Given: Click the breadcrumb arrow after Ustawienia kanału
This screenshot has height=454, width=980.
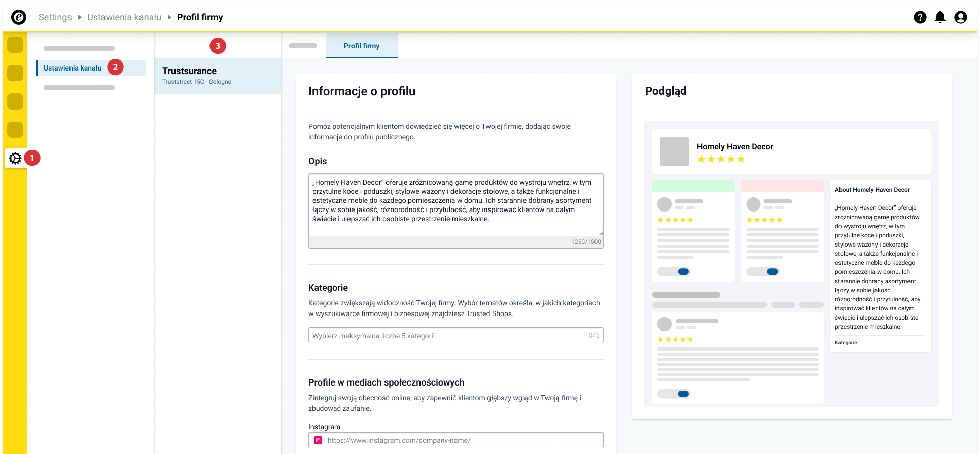Looking at the screenshot, I should pyautogui.click(x=169, y=17).
